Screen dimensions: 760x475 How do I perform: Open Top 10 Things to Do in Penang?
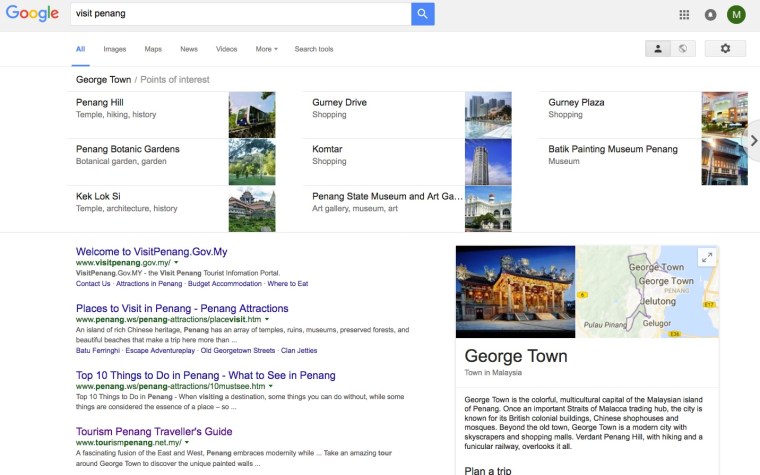click(206, 375)
